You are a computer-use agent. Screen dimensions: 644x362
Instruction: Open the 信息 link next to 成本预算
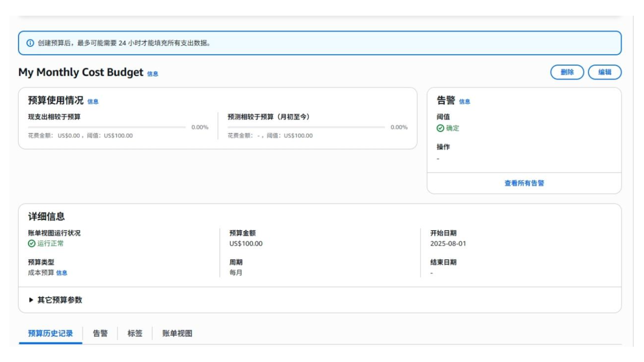pyautogui.click(x=61, y=273)
